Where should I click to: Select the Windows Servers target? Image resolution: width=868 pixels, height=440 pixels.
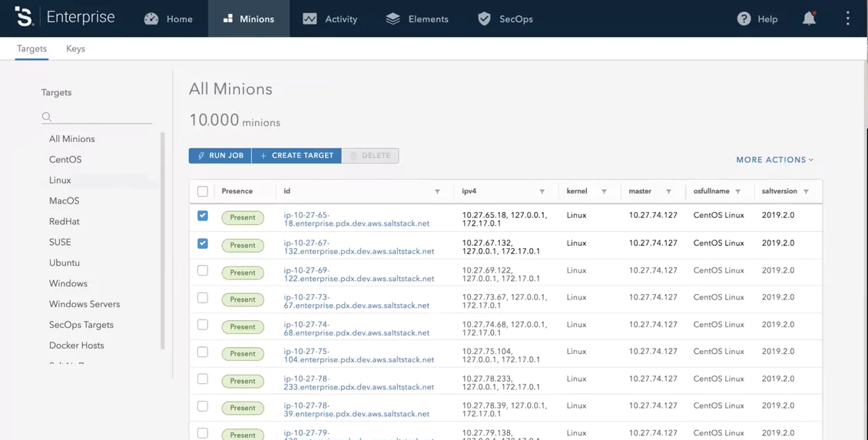point(84,304)
